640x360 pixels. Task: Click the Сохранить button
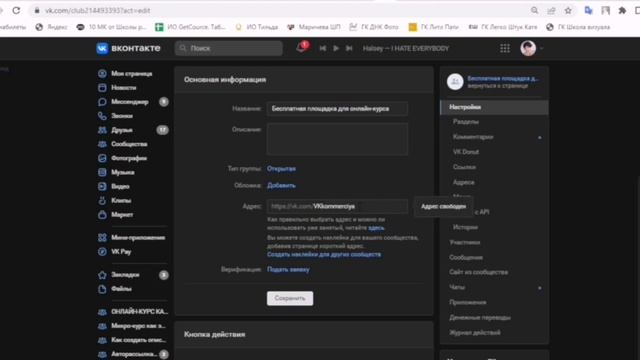(290, 298)
